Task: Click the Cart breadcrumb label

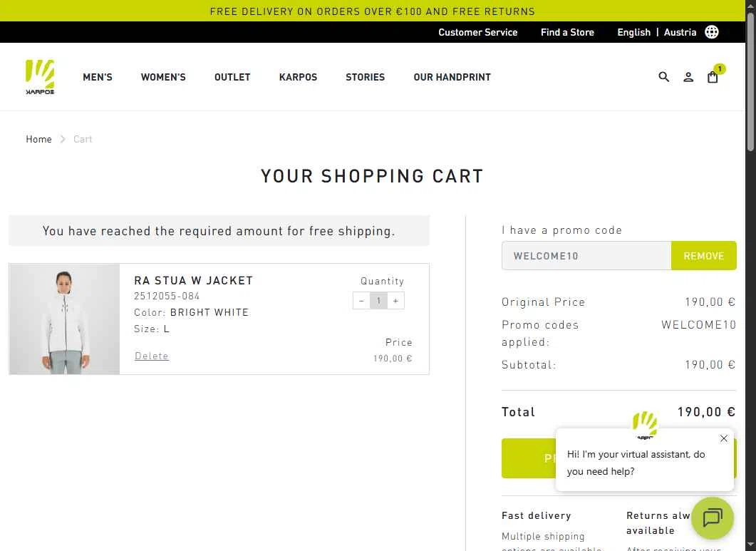Action: pyautogui.click(x=83, y=139)
